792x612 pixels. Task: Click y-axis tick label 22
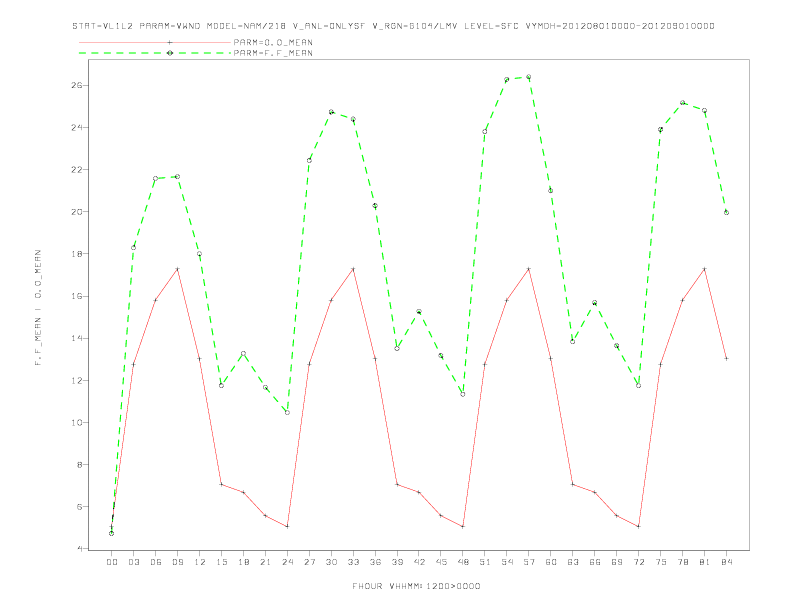click(x=76, y=170)
